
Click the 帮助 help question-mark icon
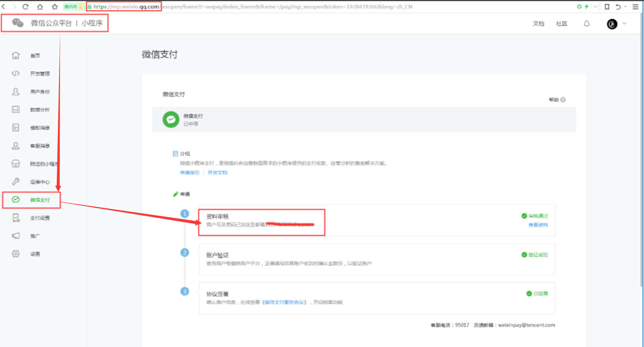click(x=563, y=100)
